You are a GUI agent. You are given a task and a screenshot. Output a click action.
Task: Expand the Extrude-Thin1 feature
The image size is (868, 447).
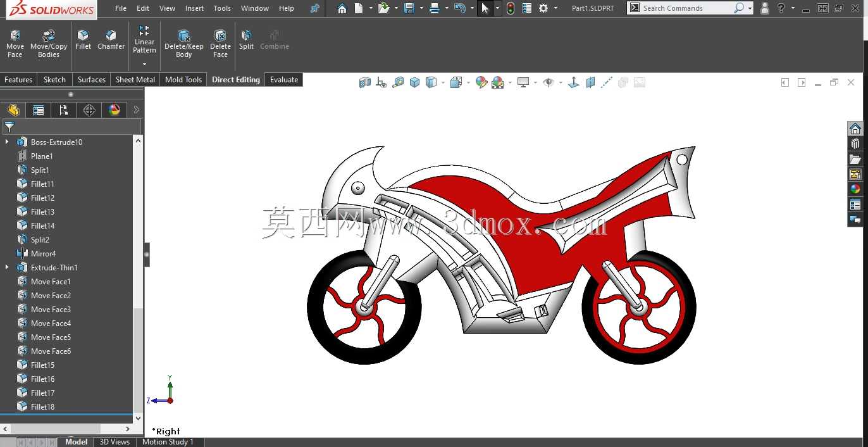tap(7, 267)
